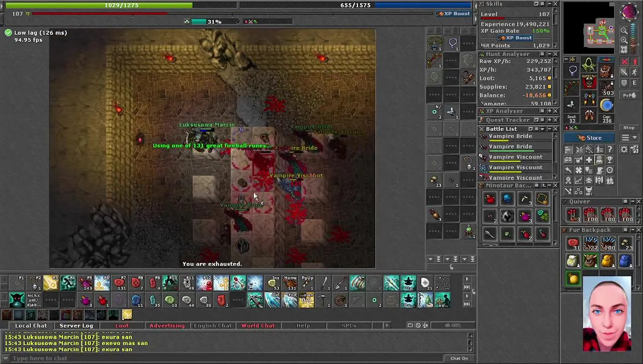
Task: Select the green monster face hotkey slot
Action: [17, 300]
